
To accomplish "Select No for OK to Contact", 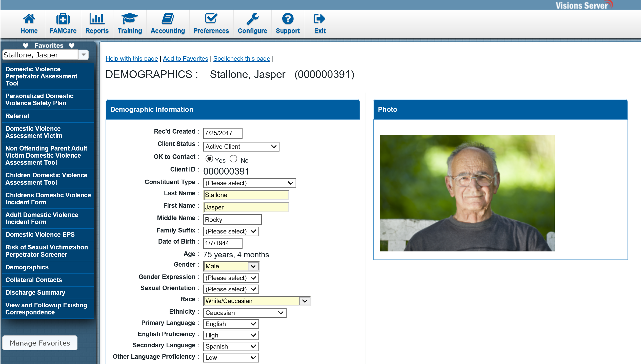I will pos(233,159).
